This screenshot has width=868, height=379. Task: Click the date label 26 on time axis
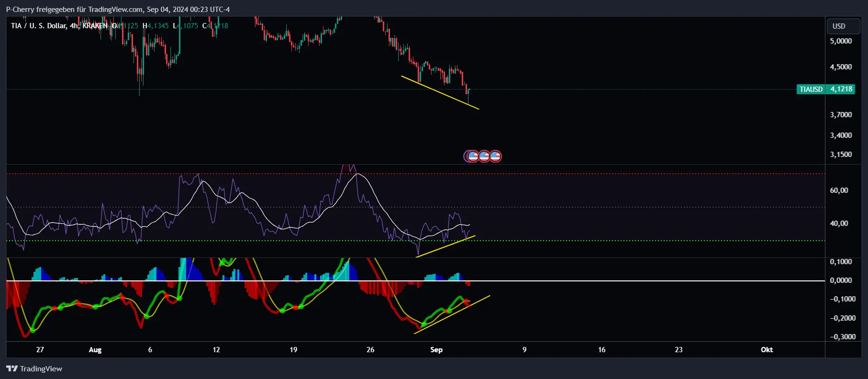click(370, 350)
